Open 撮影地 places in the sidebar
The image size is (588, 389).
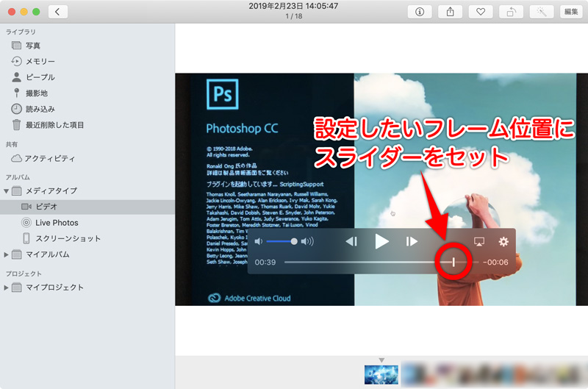pyautogui.click(x=87, y=93)
